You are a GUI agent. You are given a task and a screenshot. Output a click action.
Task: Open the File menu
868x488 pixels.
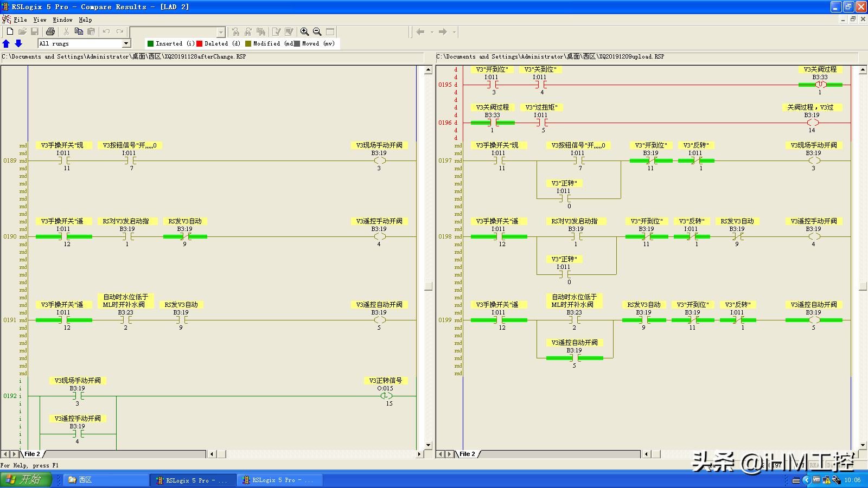coord(20,20)
